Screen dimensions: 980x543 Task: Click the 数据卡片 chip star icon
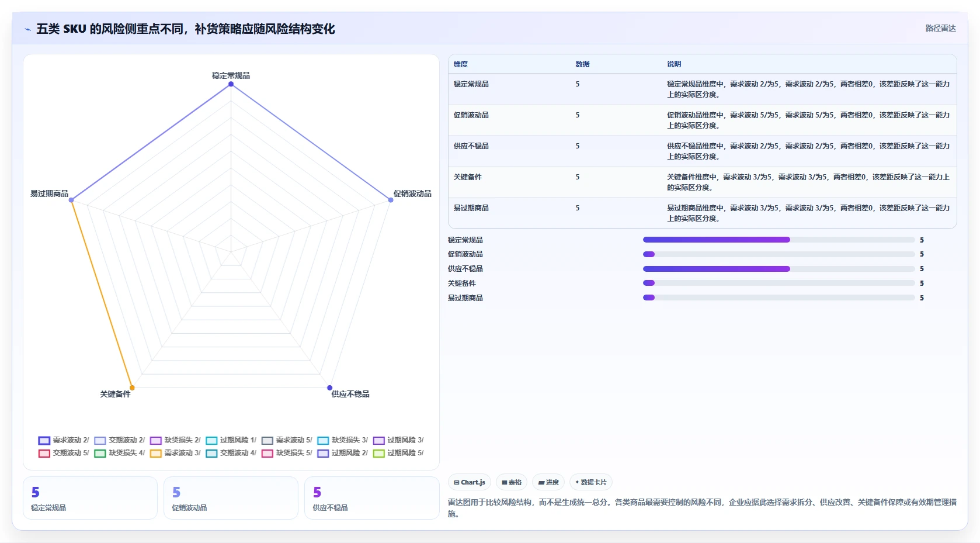[x=577, y=483]
